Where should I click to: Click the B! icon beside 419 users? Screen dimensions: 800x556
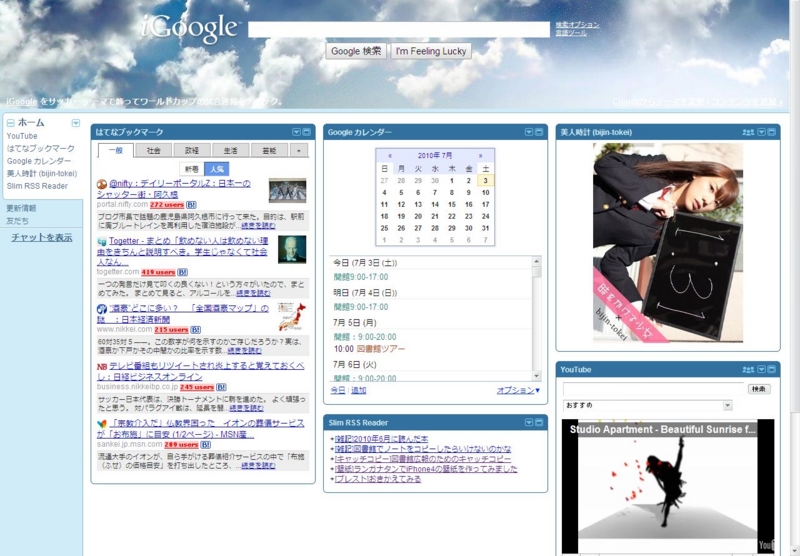coord(182,272)
